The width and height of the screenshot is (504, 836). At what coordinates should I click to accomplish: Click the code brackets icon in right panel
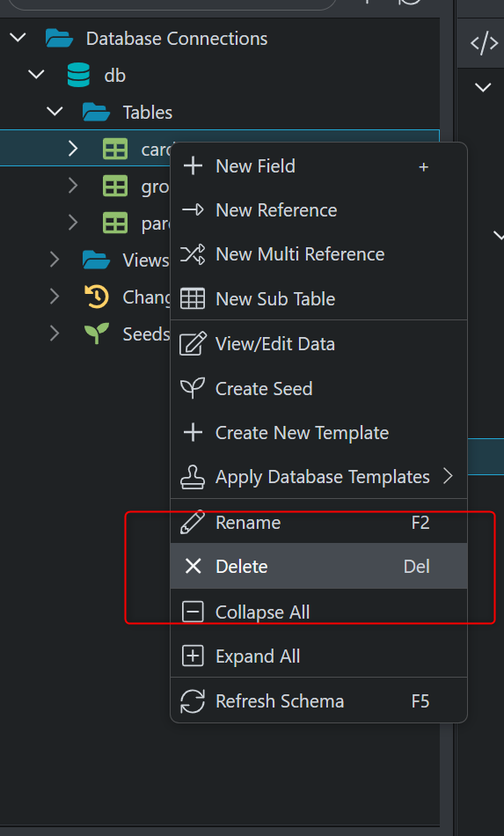coord(484,44)
